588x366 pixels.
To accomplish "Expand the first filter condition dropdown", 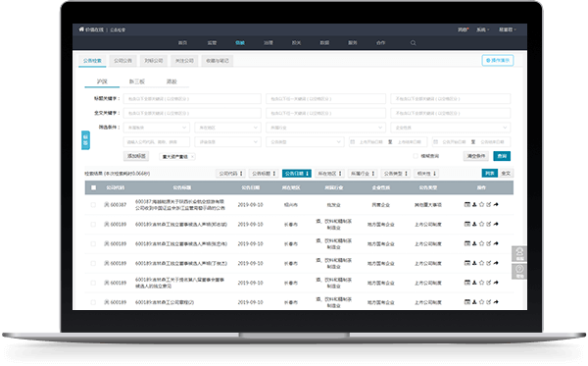I will point(157,128).
